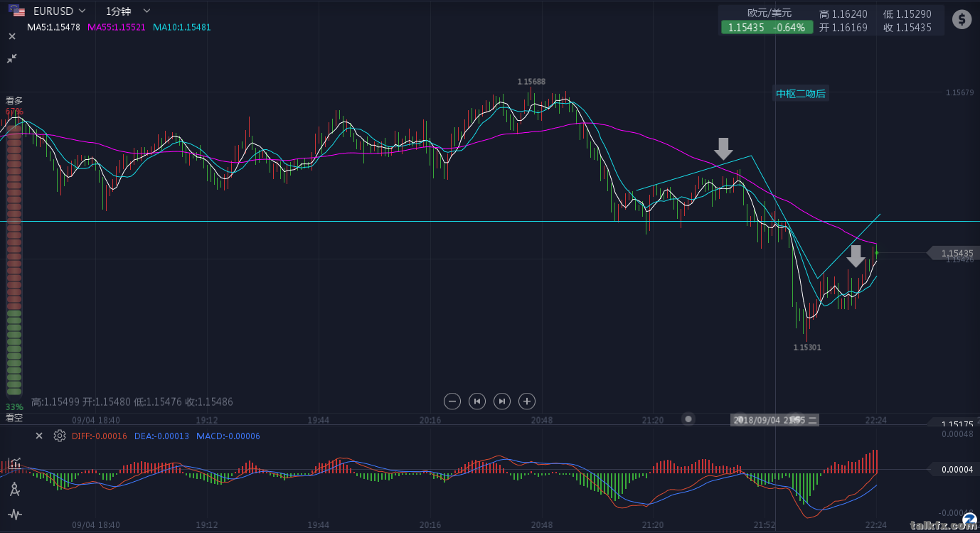This screenshot has width=980, height=533.
Task: Click the MA55:1.15521 indicator label
Action: (117, 27)
